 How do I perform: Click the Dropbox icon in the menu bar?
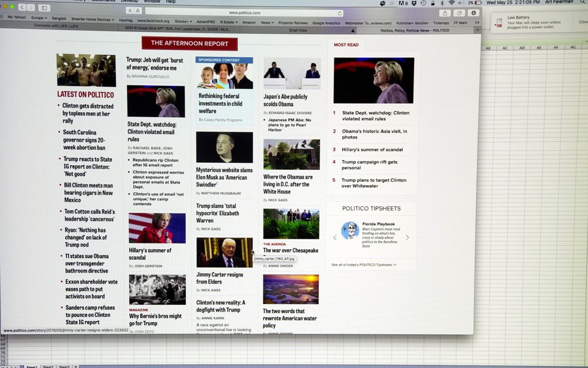point(414,3)
